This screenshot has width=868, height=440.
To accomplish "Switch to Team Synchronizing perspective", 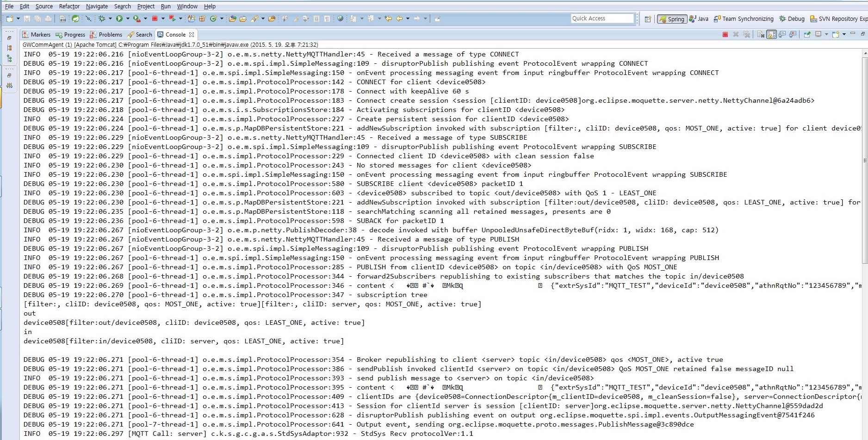I will 744,19.
